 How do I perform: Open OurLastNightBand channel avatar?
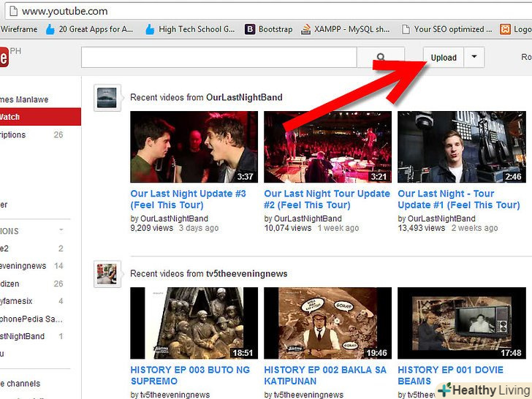(107, 98)
